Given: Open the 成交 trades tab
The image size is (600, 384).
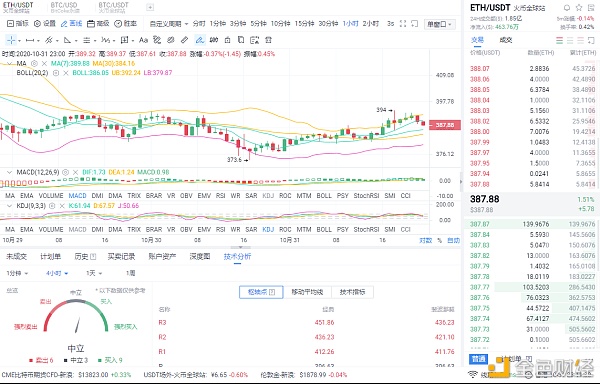Looking at the screenshot, I should [x=506, y=40].
